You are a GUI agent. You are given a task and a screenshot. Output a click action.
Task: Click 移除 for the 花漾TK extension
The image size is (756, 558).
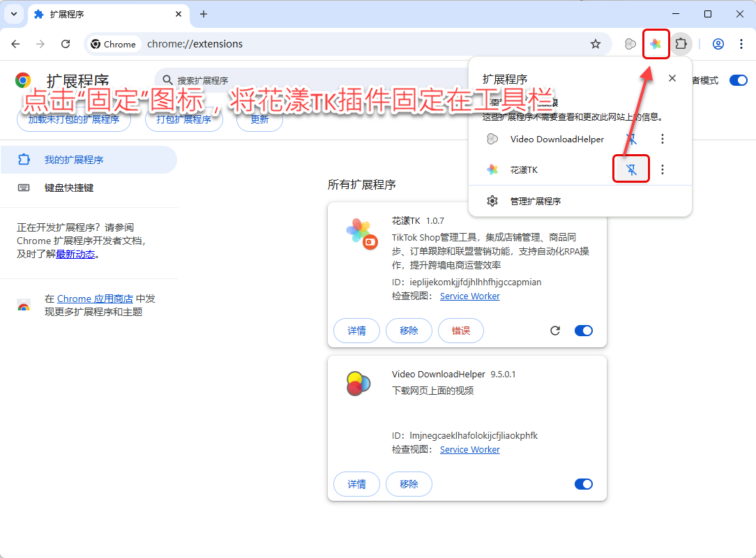tap(409, 331)
